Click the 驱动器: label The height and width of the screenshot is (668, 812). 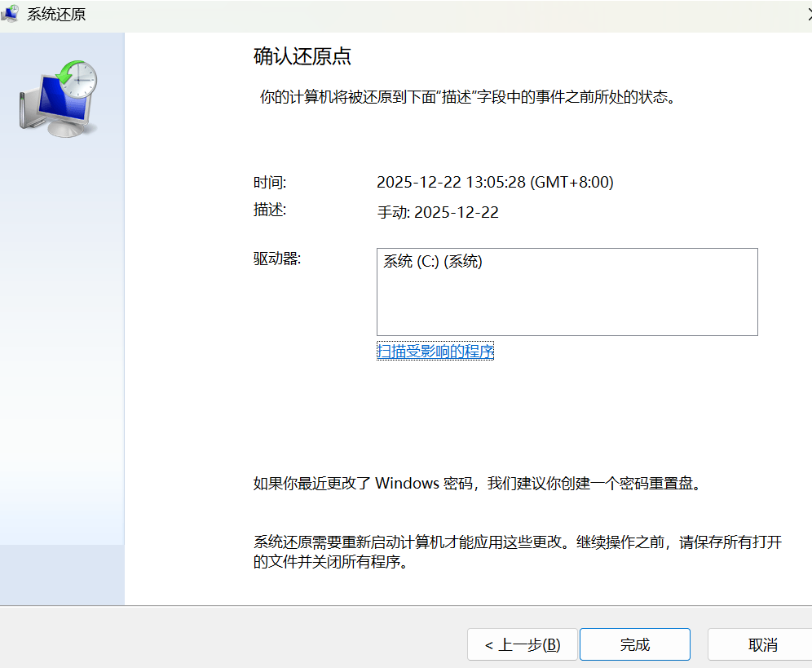[277, 259]
